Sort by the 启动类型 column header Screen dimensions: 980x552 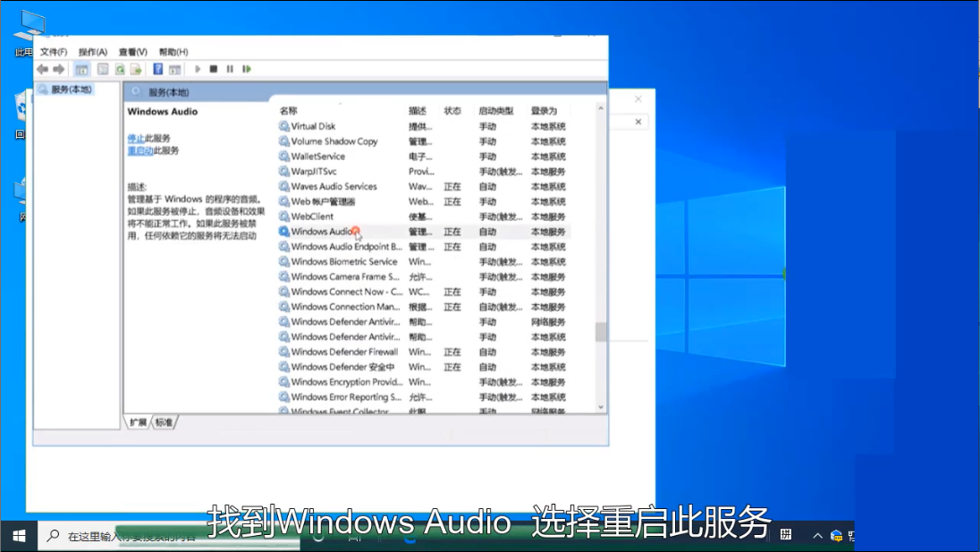pyautogui.click(x=495, y=111)
